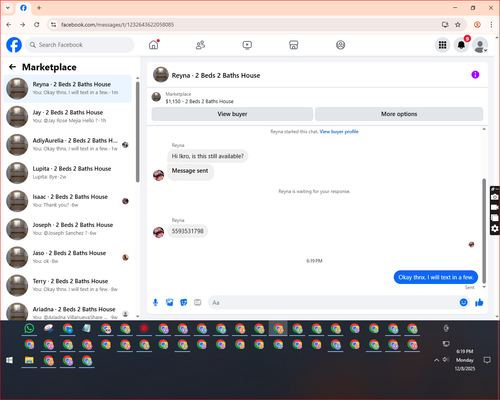Image resolution: width=500 pixels, height=400 pixels.
Task: Click the More options button
Action: pos(399,114)
